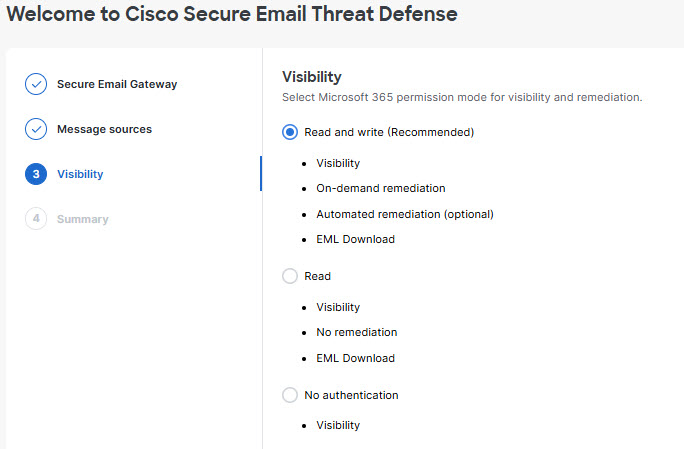Image resolution: width=684 pixels, height=449 pixels.
Task: Select the Read permission radio button
Action: [x=290, y=276]
